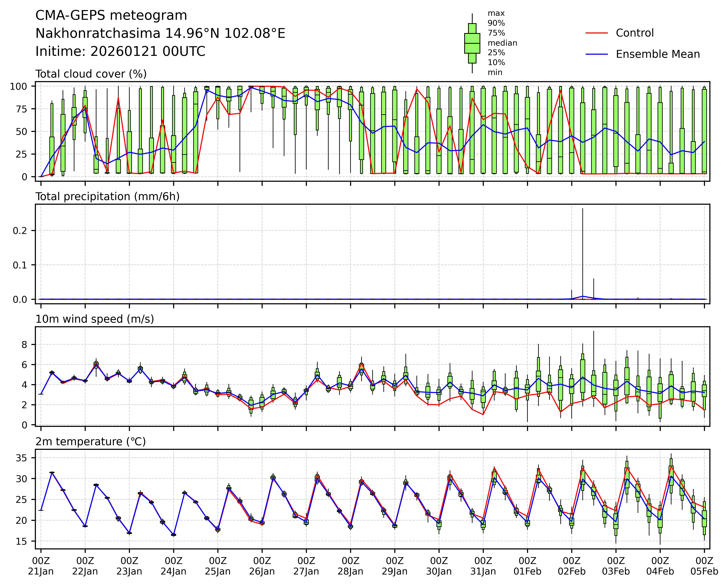
Task: Click the '2m temperature (℃)' panel title
Action: (x=91, y=442)
